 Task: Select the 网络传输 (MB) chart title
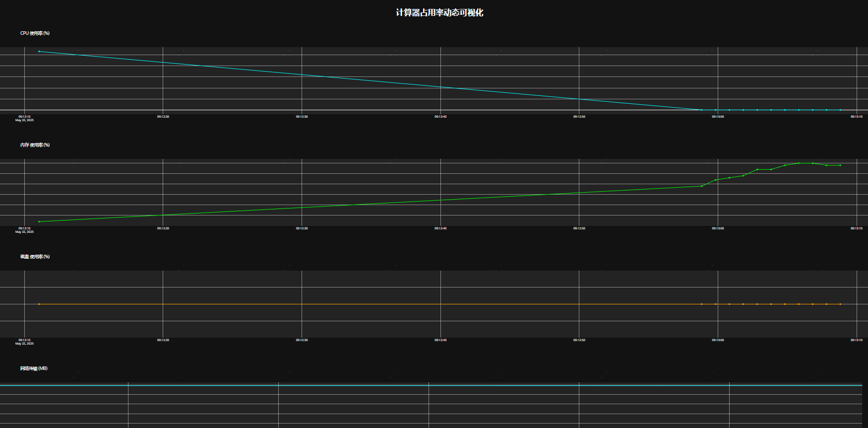34,368
